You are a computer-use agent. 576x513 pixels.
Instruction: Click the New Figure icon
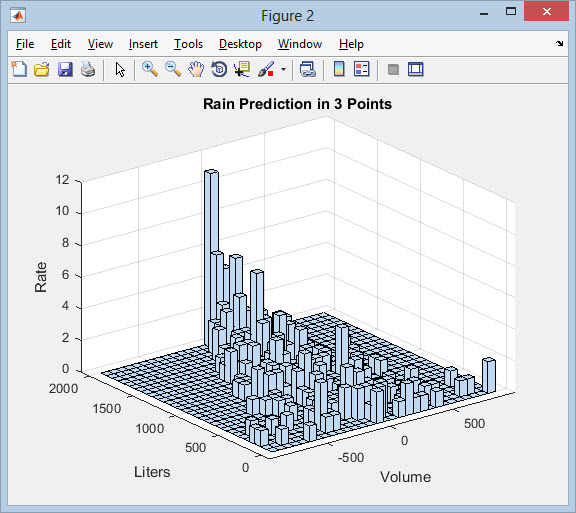[x=19, y=69]
